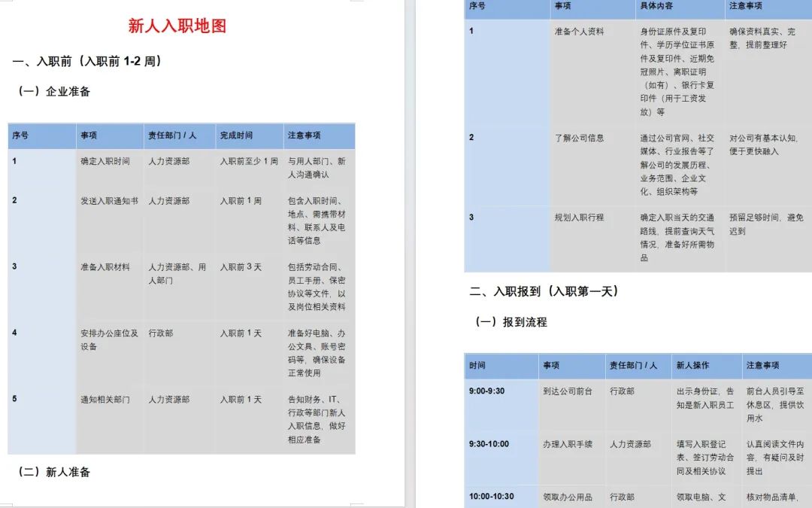Click the time slot 9:00-9:30
Image resolution: width=812 pixels, height=508 pixels.
pyautogui.click(x=486, y=391)
